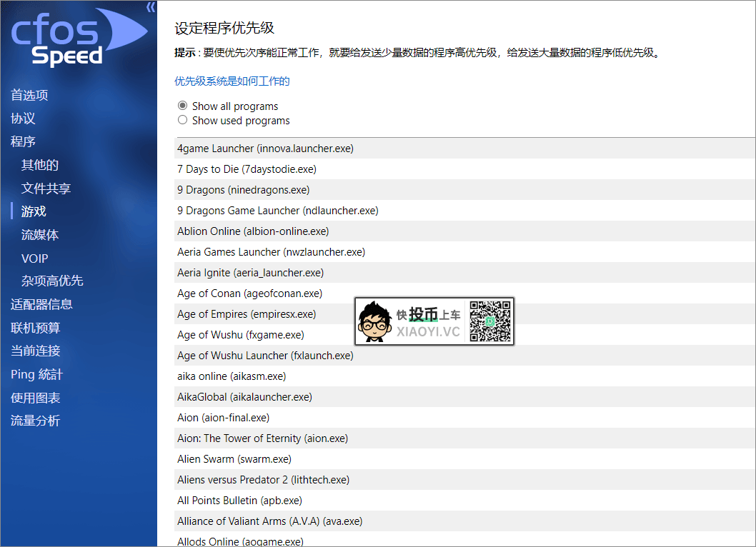Open 使用图表 in the sidebar
This screenshot has height=547, width=756.
click(35, 398)
